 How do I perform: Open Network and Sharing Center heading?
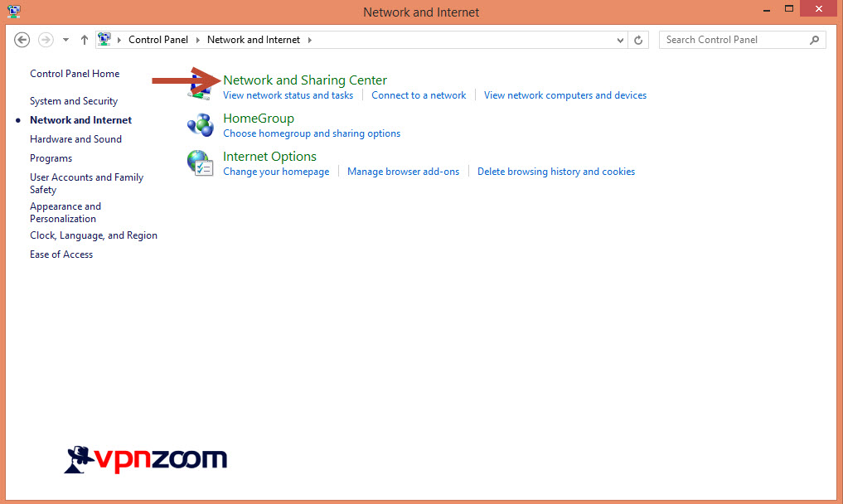click(x=305, y=80)
